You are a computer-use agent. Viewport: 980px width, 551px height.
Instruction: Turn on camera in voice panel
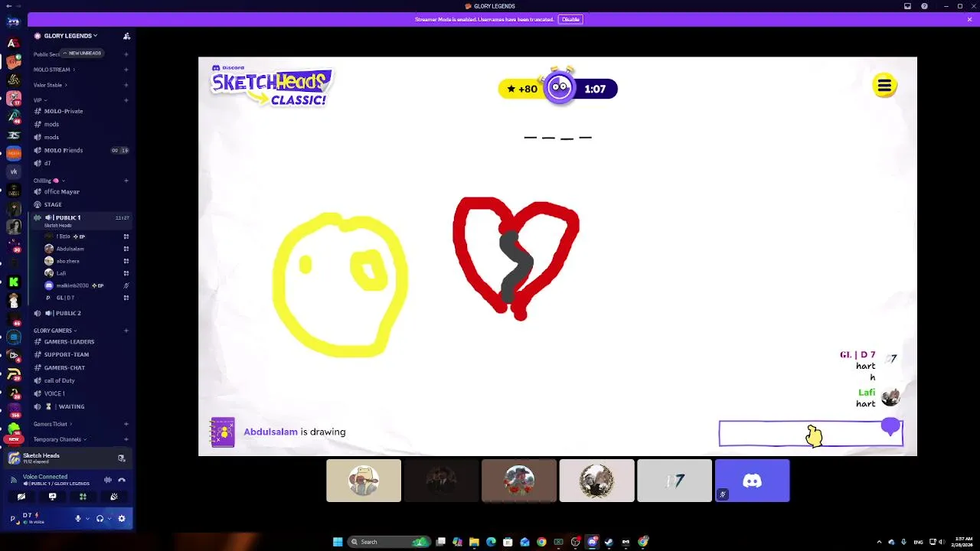(21, 497)
